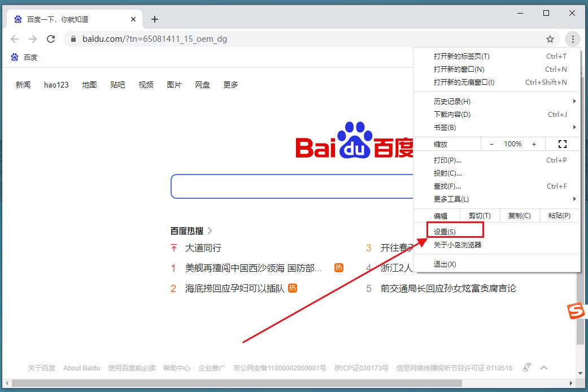This screenshot has width=588, height=392.
Task: Click the 100% zoom level value
Action: point(513,144)
